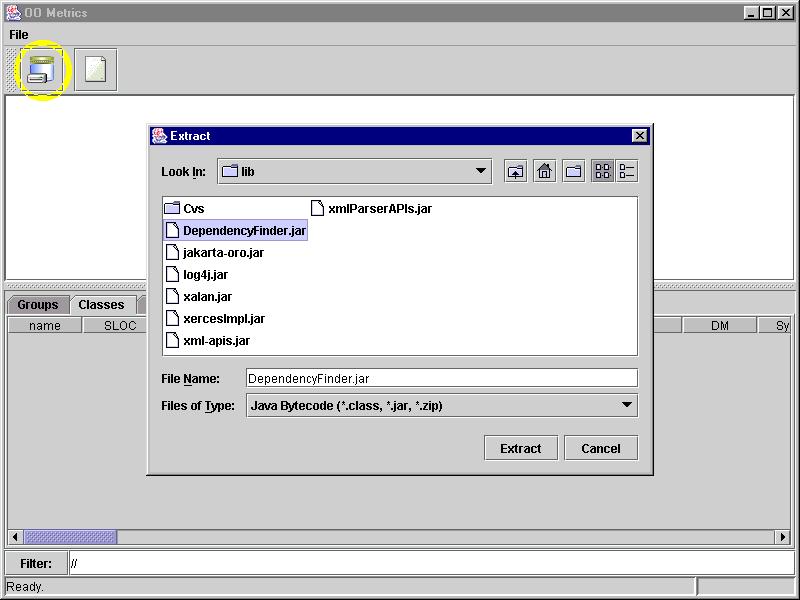Switch to list view of files
The height and width of the screenshot is (600, 800).
(x=603, y=171)
